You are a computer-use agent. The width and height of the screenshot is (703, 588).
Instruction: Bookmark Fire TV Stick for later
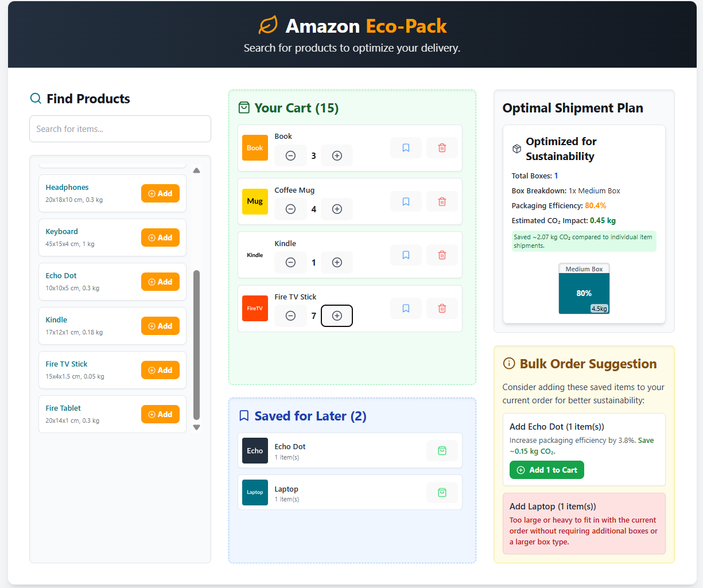pyautogui.click(x=406, y=308)
